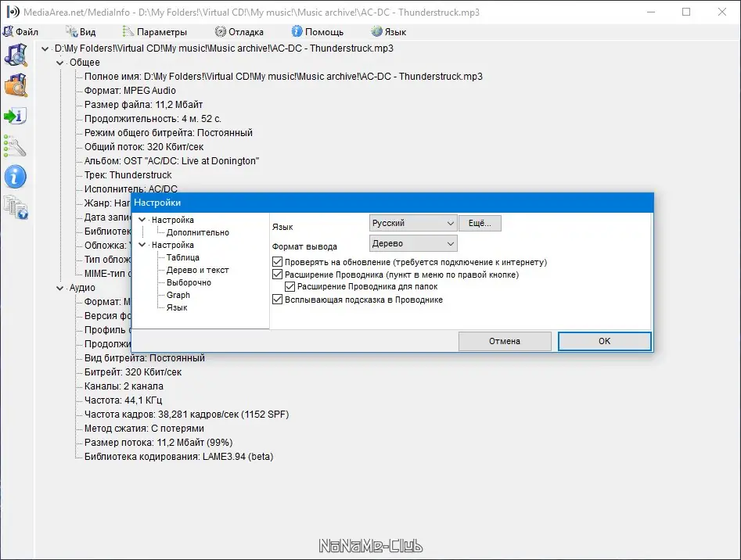Select Продолжительность: 4 м. 52 с. row

pos(153,119)
